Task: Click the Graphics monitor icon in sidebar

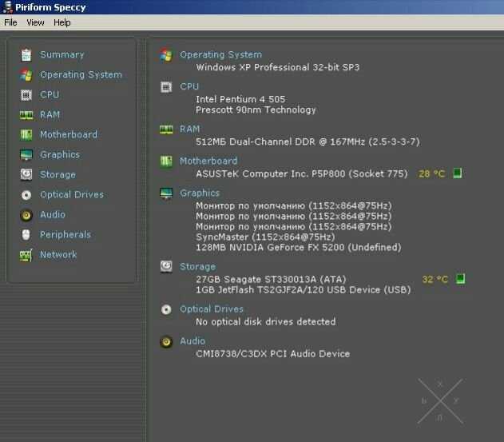Action: tap(26, 155)
